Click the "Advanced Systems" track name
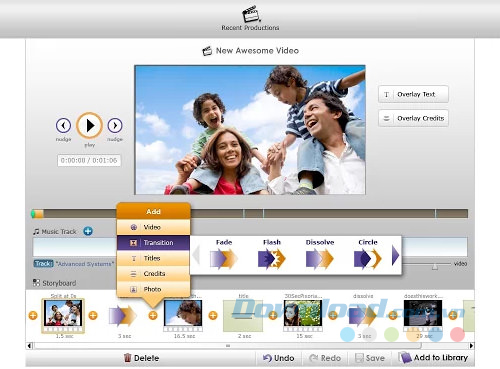This screenshot has width=500, height=369. [85, 264]
